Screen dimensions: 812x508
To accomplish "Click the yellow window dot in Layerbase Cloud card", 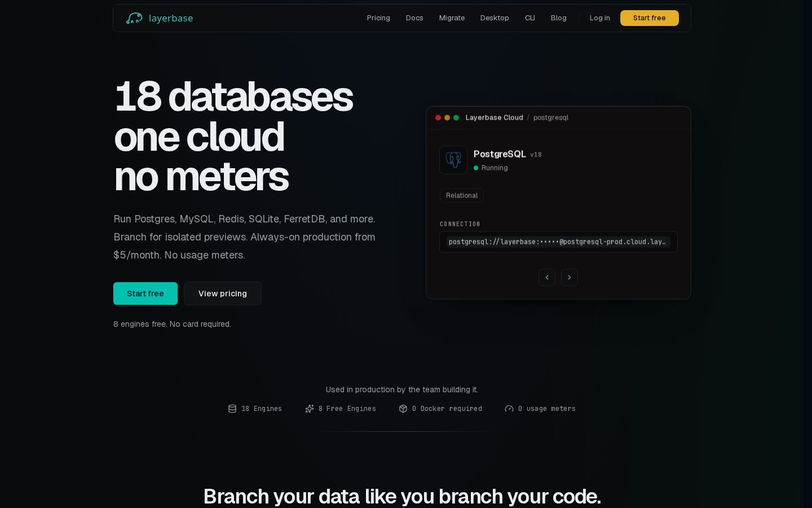I will coord(447,117).
